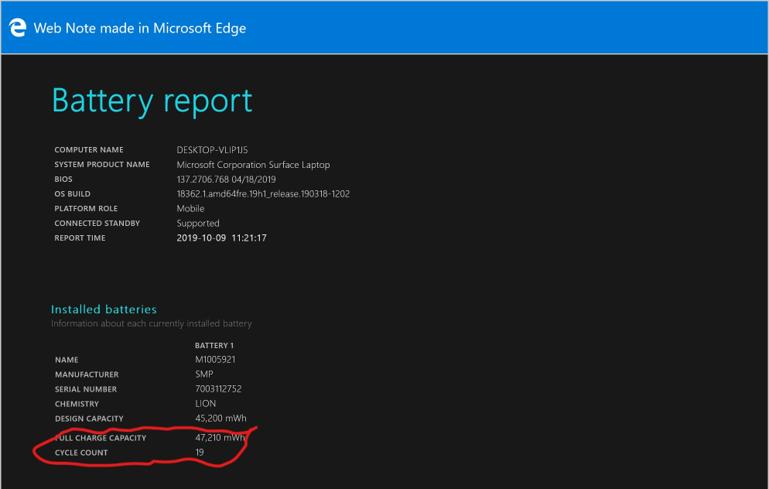This screenshot has height=489, width=769.
Task: Click the PLATFORM ROLE label
Action: [x=86, y=208]
